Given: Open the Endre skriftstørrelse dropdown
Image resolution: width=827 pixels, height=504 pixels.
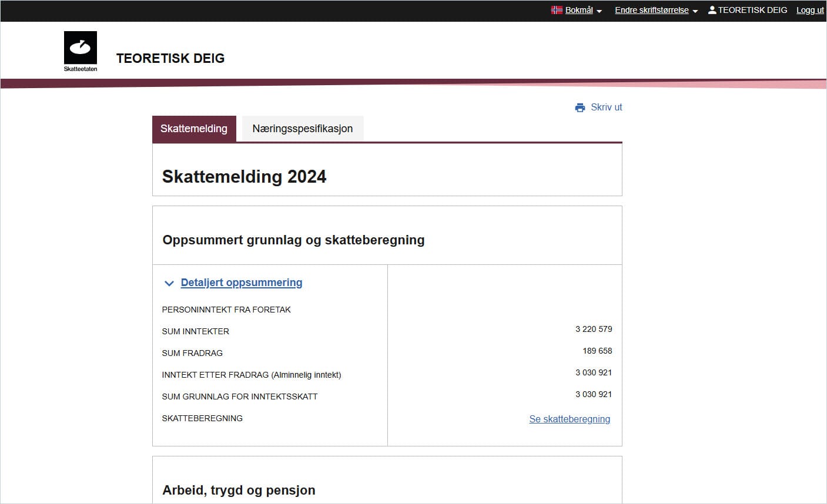Looking at the screenshot, I should (652, 10).
